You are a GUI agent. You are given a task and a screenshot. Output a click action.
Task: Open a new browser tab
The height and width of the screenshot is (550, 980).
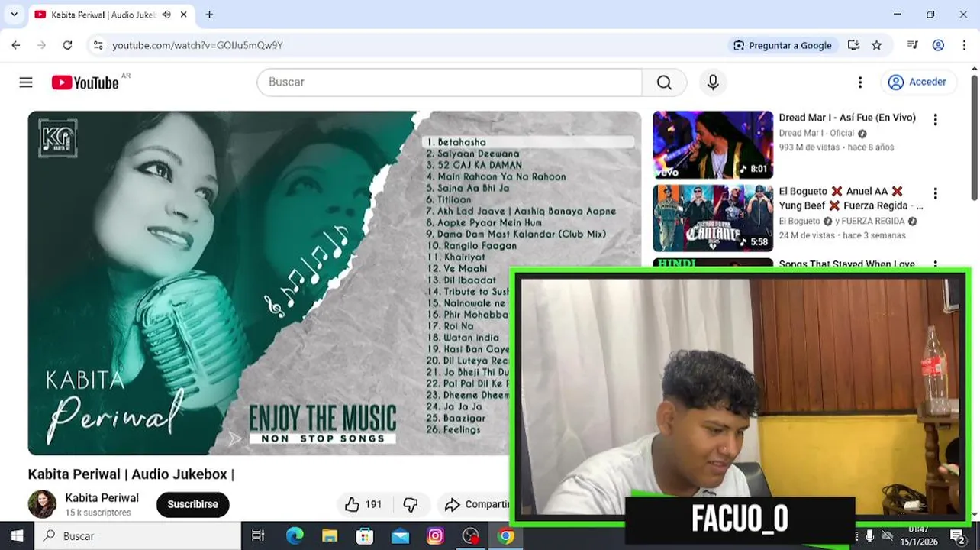[209, 15]
